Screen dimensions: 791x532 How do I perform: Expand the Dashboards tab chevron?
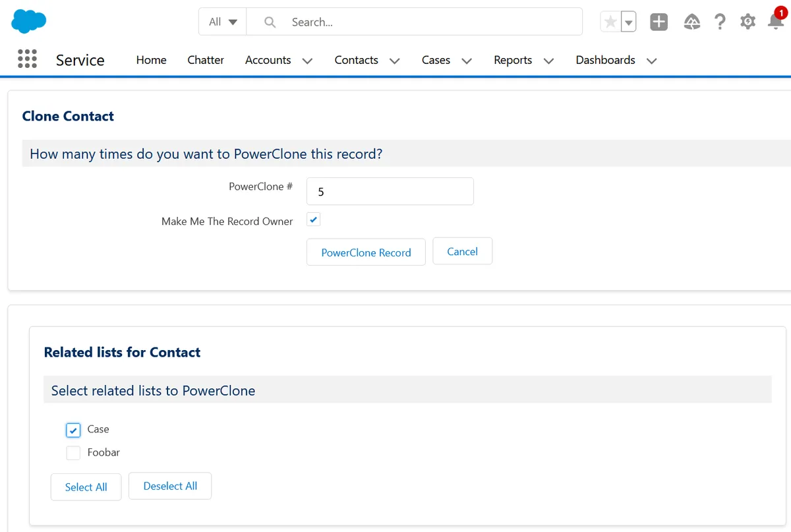coord(651,61)
